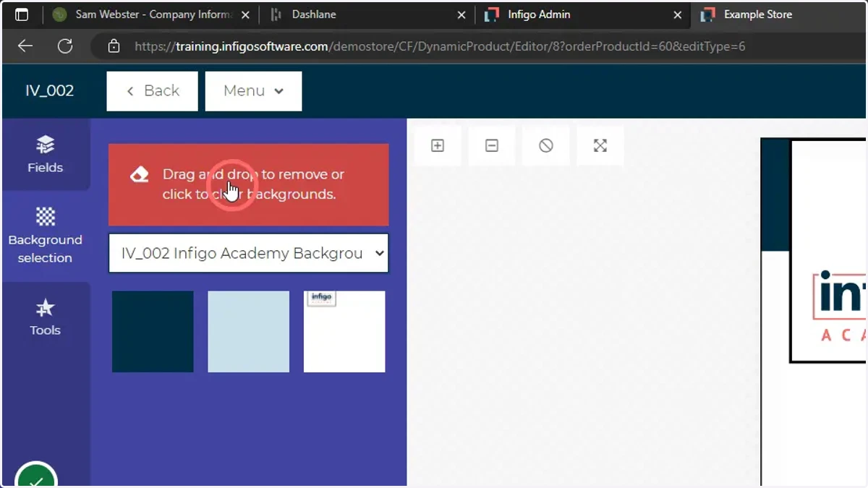Viewport: 868px width, 488px height.
Task: Choose the dark navy background swatch
Action: pos(153,332)
